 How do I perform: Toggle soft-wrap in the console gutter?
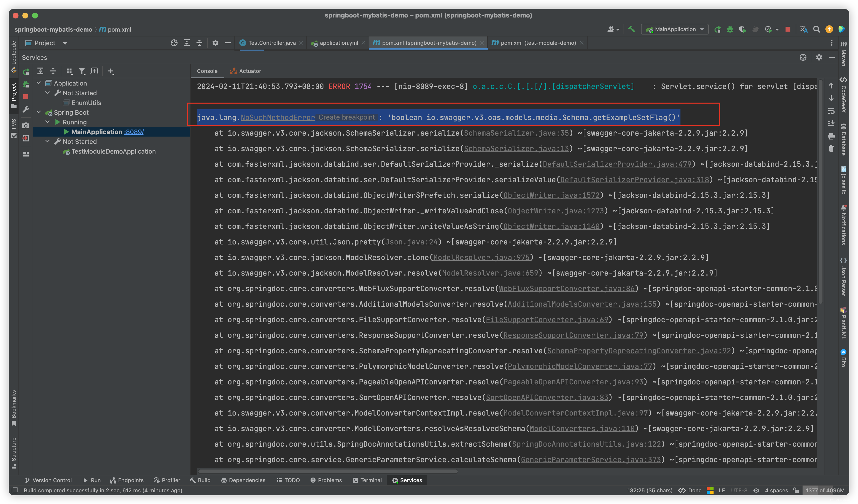click(831, 111)
